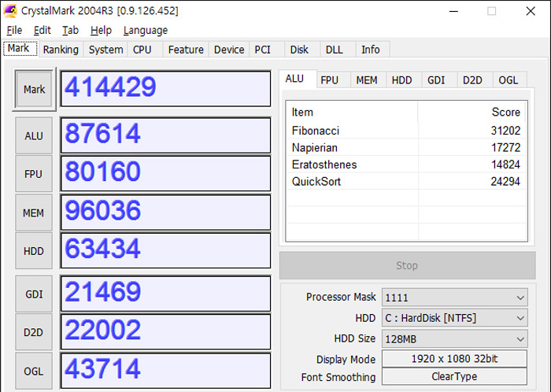
Task: Click the total Mark score 414429
Action: click(x=165, y=88)
